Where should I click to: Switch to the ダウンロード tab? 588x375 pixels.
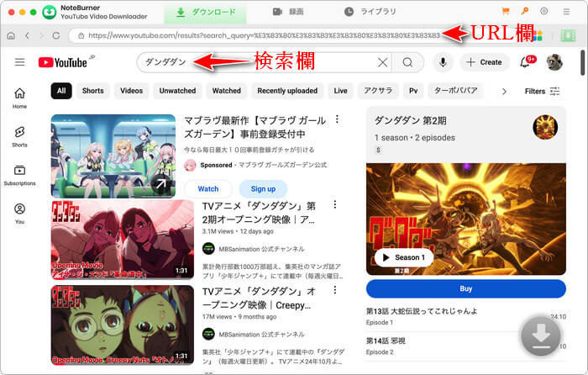pyautogui.click(x=206, y=13)
